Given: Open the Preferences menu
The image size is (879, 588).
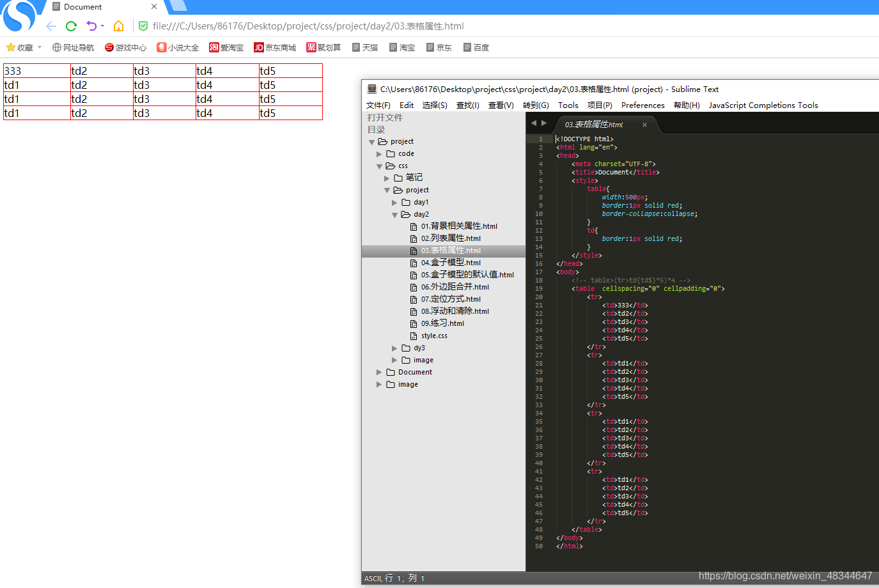Looking at the screenshot, I should (x=643, y=105).
